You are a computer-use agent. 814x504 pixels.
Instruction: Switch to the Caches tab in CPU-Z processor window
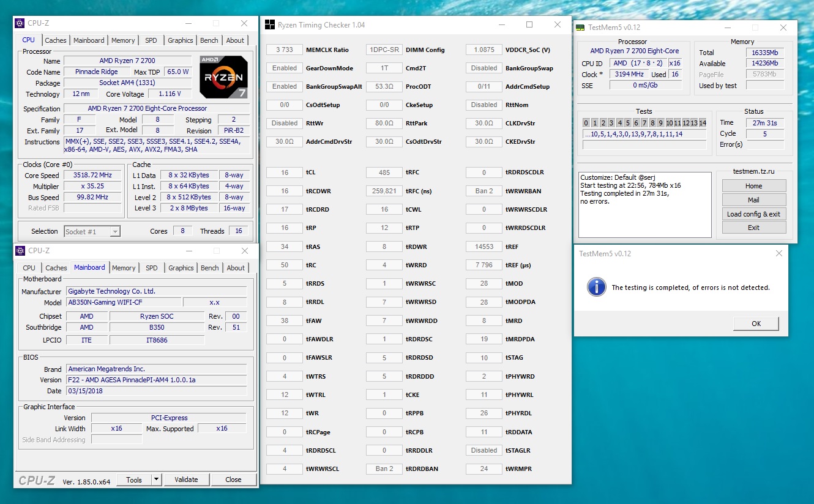coord(56,40)
